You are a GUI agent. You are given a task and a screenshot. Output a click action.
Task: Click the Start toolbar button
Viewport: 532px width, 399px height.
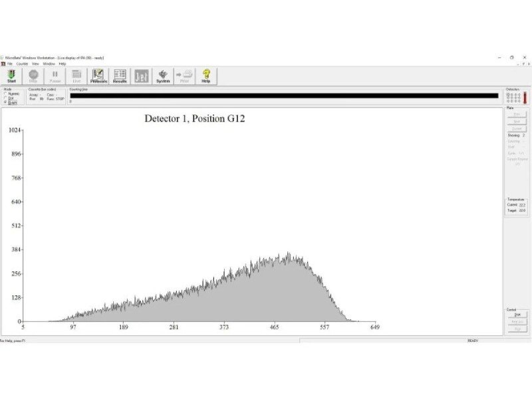click(x=11, y=76)
